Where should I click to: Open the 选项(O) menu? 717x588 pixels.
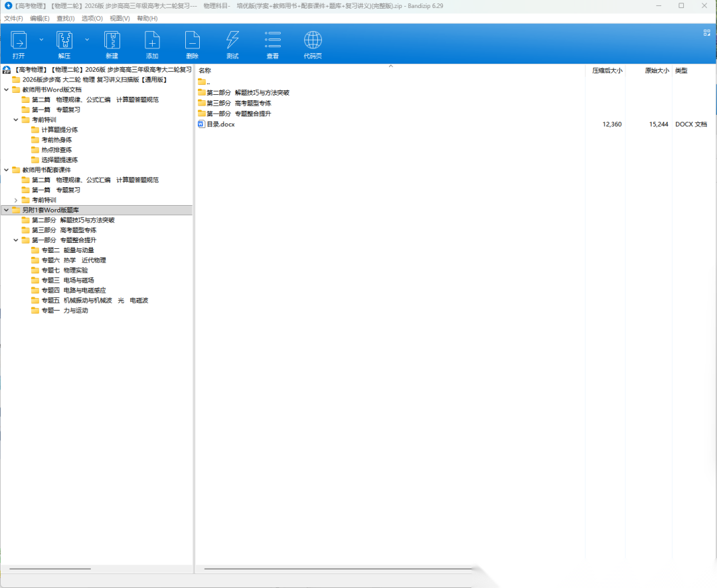92,19
